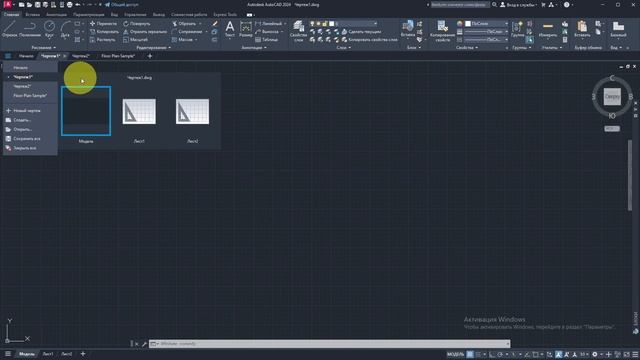Toggle ortho mode in status bar

(492, 354)
